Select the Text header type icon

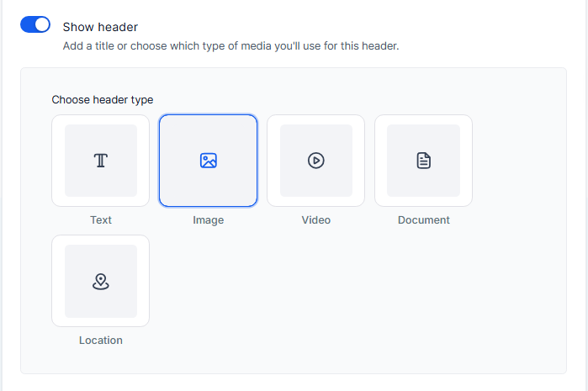(x=100, y=161)
